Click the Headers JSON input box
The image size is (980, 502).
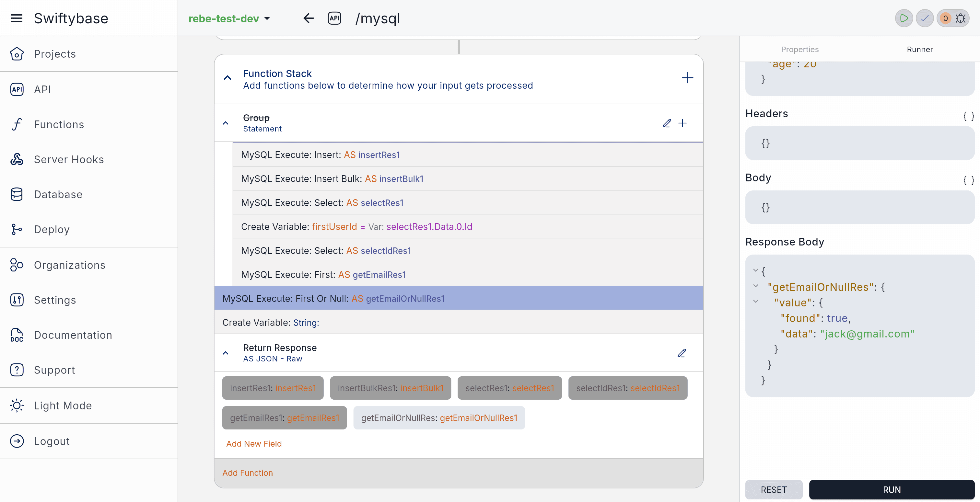860,143
